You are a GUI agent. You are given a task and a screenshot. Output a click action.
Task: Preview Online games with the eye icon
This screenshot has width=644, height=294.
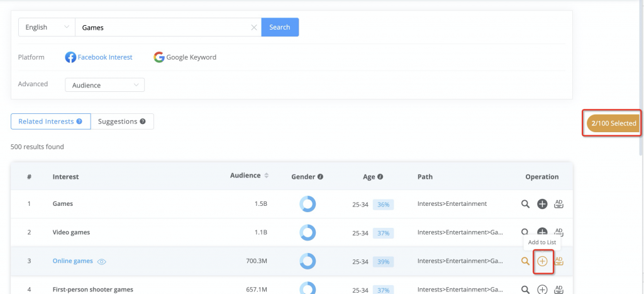[101, 261]
